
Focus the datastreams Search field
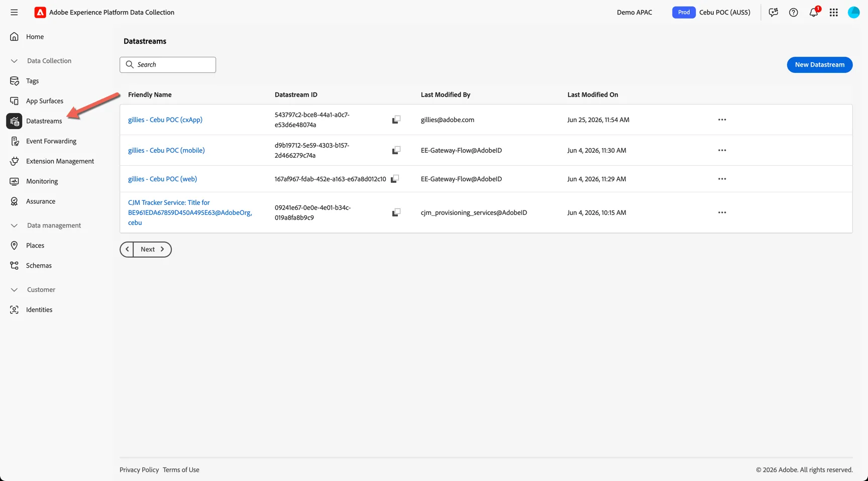point(168,65)
